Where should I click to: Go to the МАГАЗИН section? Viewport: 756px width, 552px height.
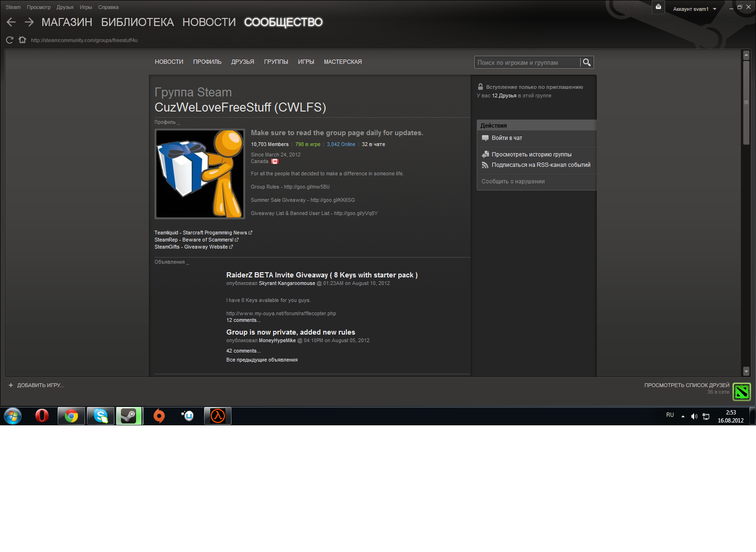tap(67, 22)
